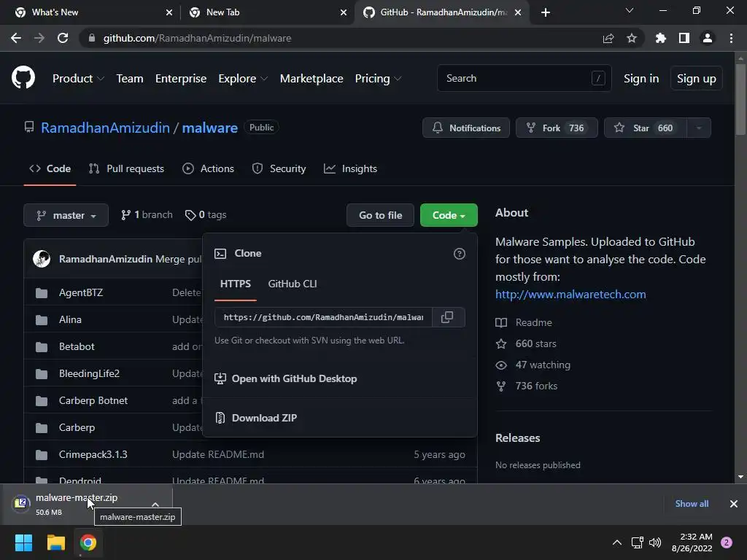Switch to the New Tab browser tab
747x560 pixels.
[267, 12]
